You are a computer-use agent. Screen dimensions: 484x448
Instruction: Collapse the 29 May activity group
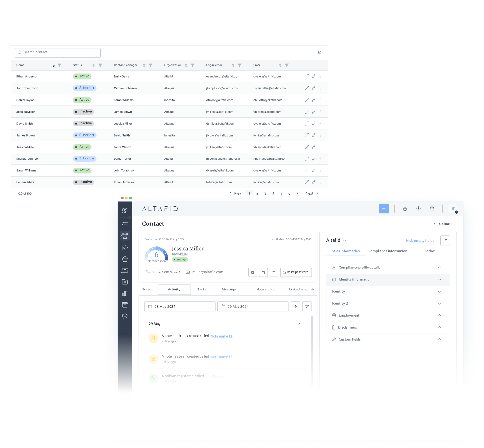[x=300, y=324]
